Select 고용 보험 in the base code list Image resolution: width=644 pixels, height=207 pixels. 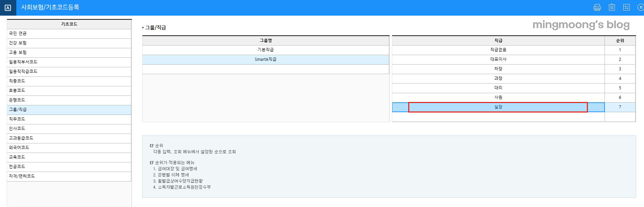(x=69, y=53)
